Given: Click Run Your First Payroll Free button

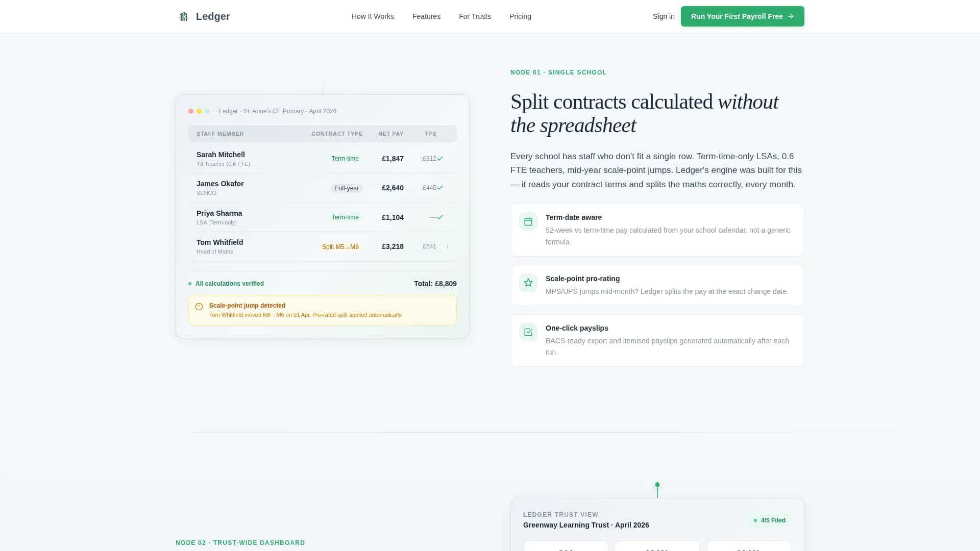Looking at the screenshot, I should pyautogui.click(x=742, y=16).
